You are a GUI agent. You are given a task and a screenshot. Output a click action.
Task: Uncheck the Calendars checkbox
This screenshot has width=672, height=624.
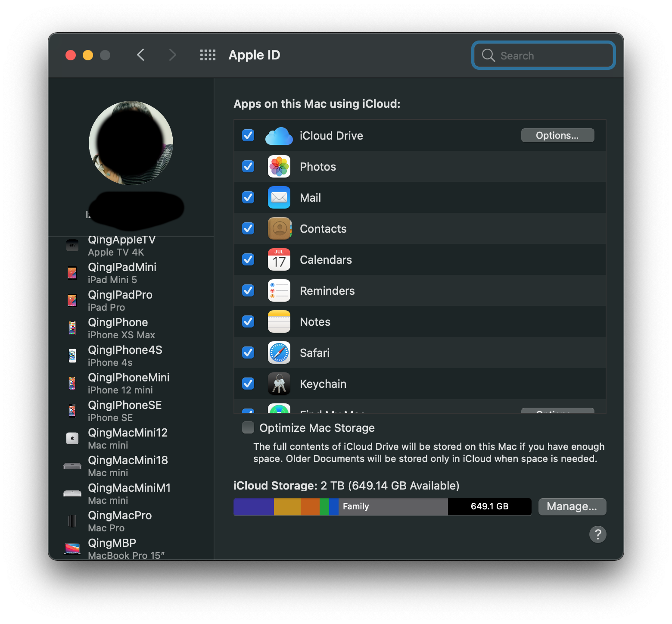pos(248,260)
